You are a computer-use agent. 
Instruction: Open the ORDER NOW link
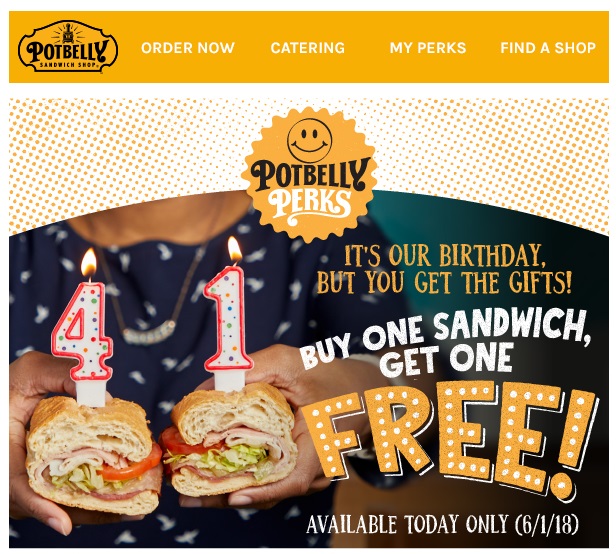point(188,48)
